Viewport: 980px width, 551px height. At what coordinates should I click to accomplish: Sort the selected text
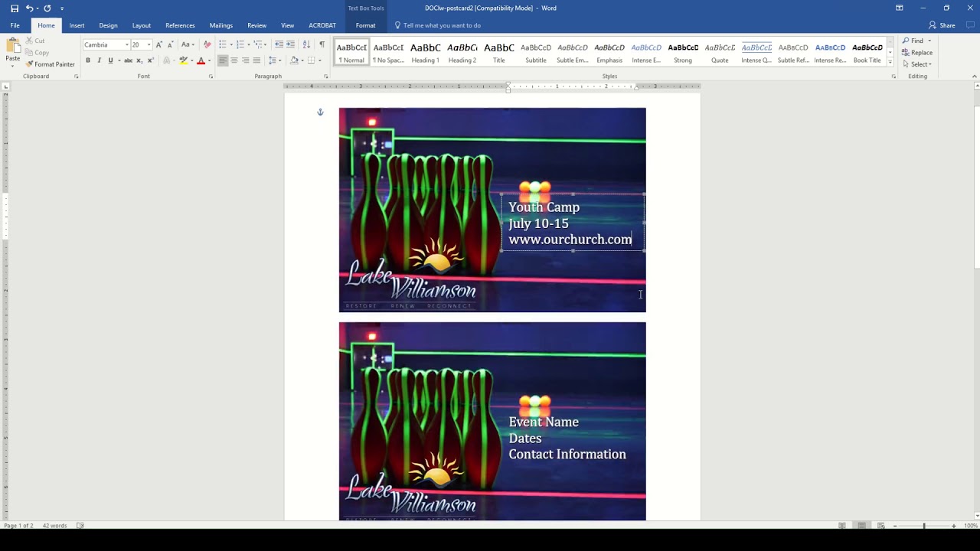tap(306, 45)
